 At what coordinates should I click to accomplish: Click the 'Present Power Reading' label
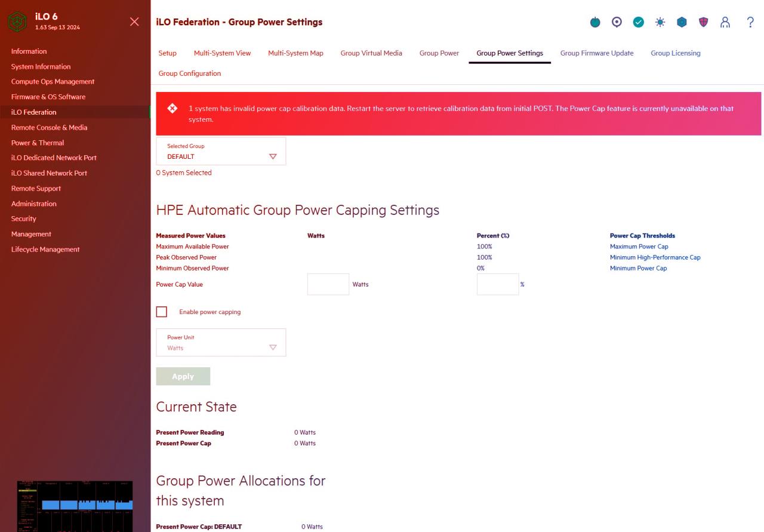190,432
